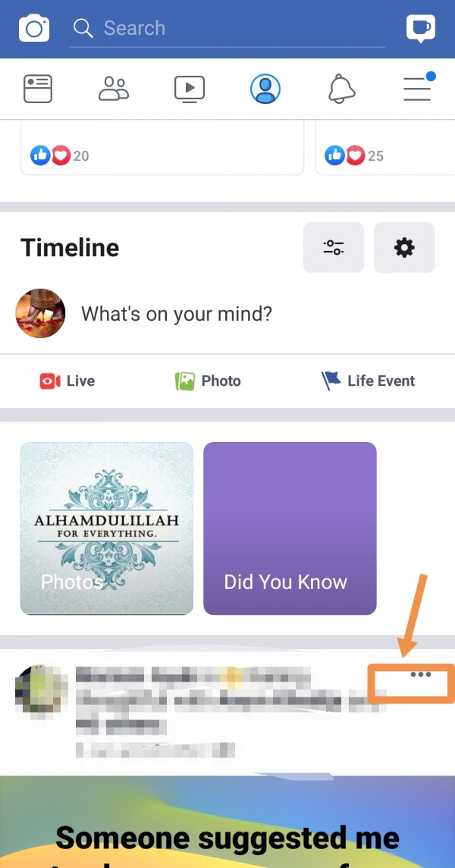The image size is (455, 868).
Task: Open post options three-dot menu
Action: coord(421,675)
